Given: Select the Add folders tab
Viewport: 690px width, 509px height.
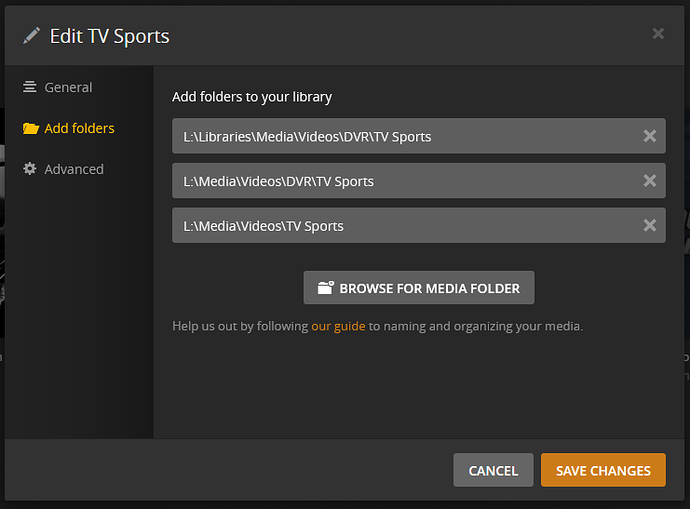Looking at the screenshot, I should pyautogui.click(x=69, y=128).
